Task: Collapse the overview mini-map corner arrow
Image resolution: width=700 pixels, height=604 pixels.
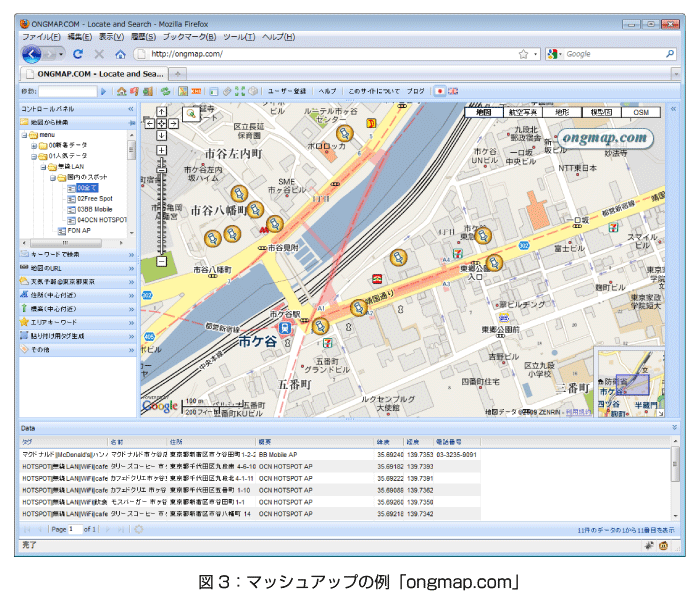Action: 660,413
